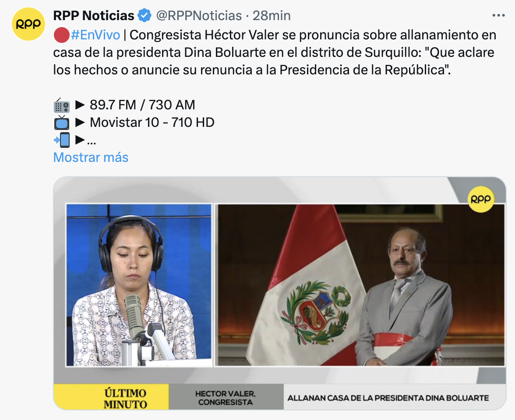Click the red live circle emoji

tap(61, 35)
